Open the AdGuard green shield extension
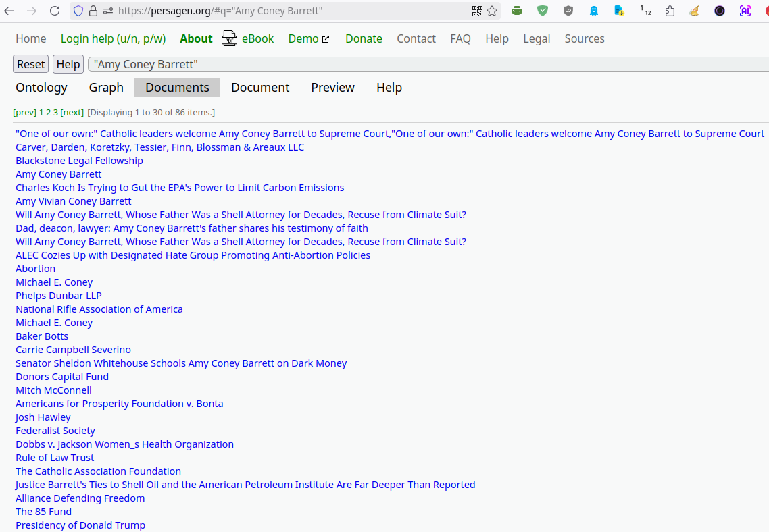The width and height of the screenshot is (769, 532). tap(543, 11)
